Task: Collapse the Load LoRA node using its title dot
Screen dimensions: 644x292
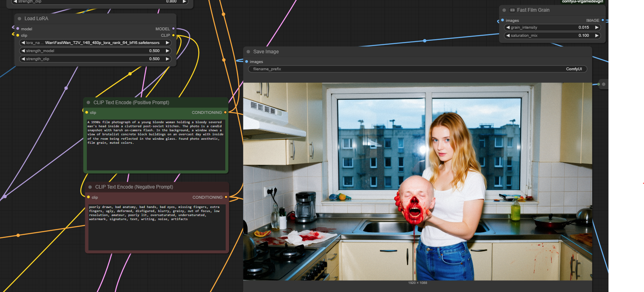Action: coord(19,19)
